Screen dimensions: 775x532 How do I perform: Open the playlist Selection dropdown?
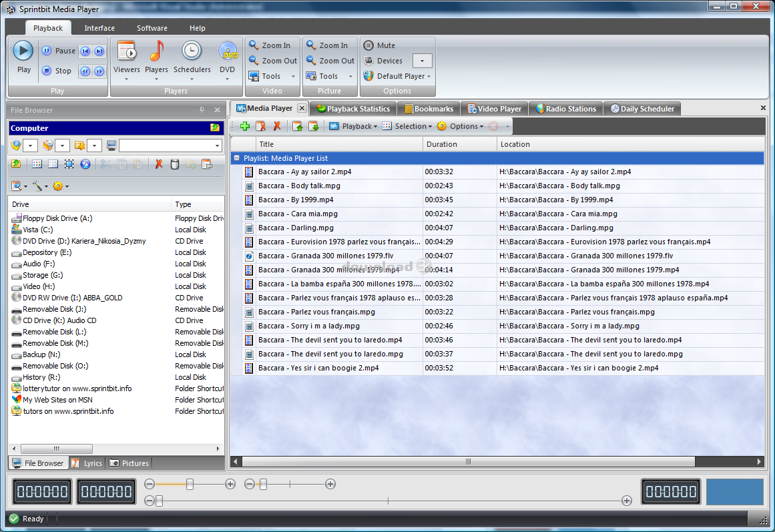click(407, 126)
